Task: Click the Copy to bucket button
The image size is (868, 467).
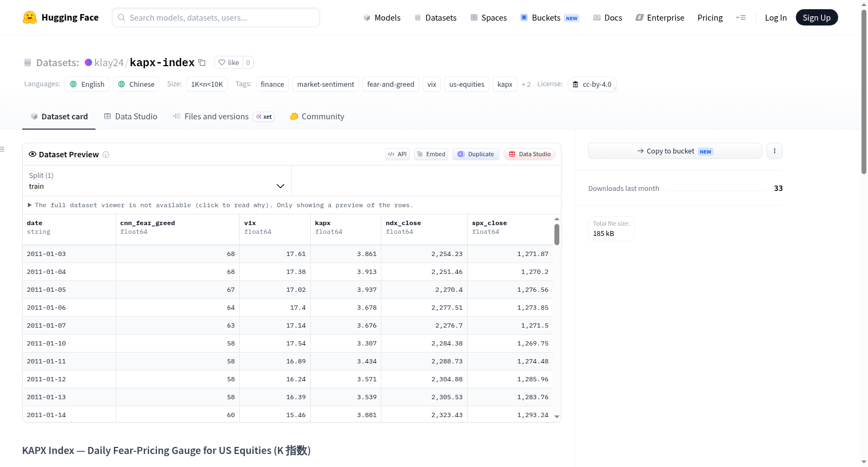Action: coord(675,151)
